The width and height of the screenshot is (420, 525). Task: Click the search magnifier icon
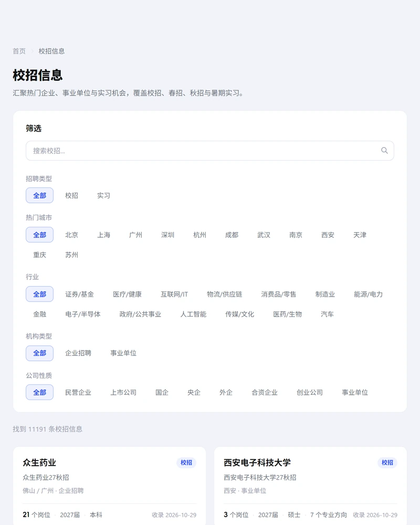[384, 151]
